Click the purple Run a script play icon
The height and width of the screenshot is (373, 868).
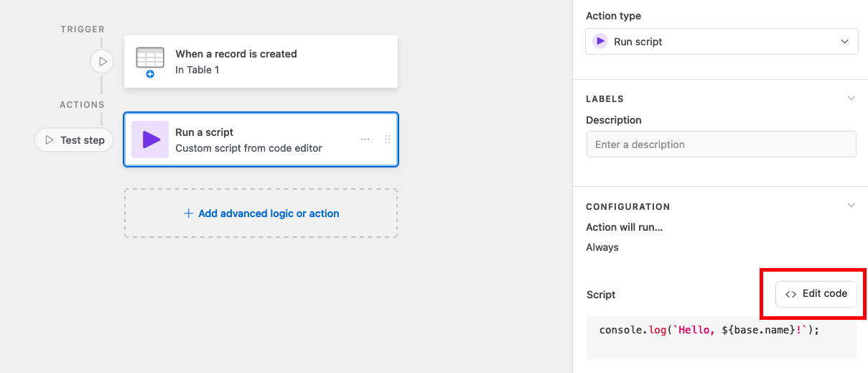coord(150,139)
